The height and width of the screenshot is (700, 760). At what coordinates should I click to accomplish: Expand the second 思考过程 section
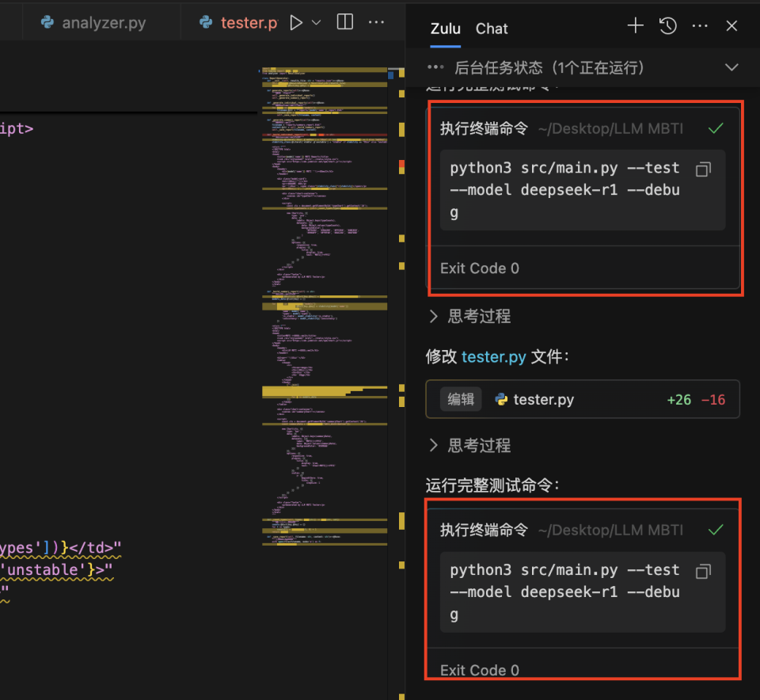469,445
